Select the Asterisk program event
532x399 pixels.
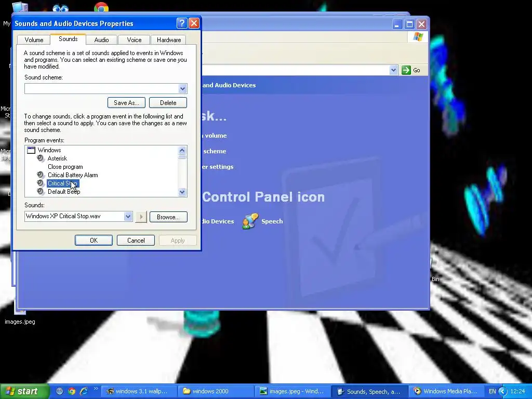(57, 158)
